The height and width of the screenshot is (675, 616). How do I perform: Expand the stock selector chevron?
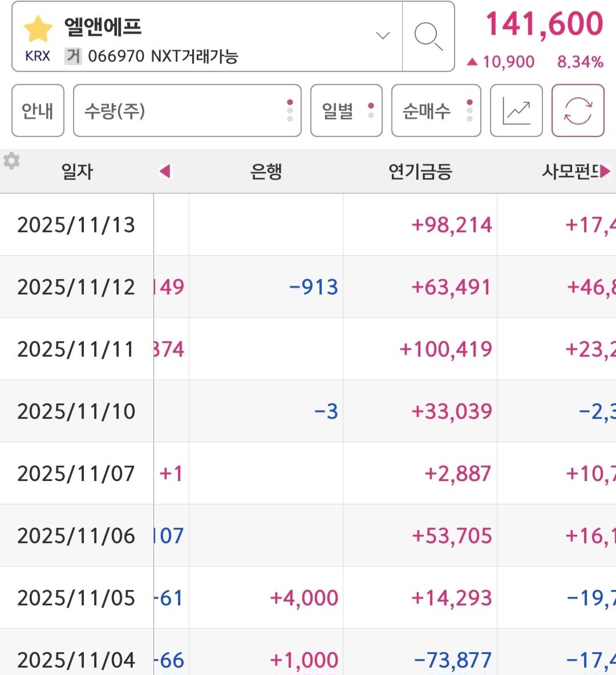[383, 35]
